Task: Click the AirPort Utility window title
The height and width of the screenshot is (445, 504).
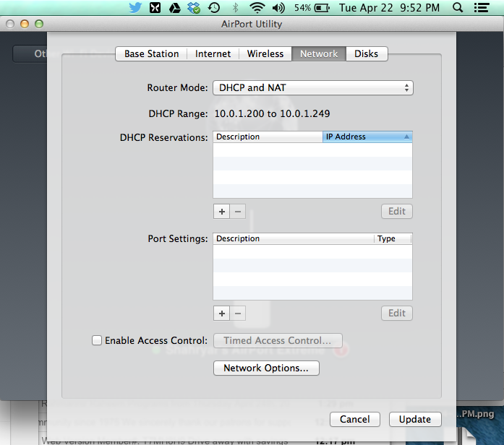Action: (252, 24)
